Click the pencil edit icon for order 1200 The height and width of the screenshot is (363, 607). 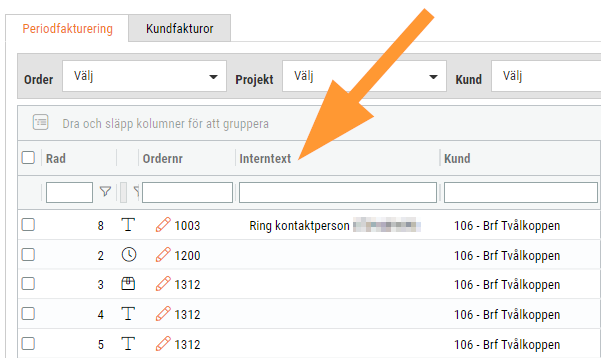[163, 255]
